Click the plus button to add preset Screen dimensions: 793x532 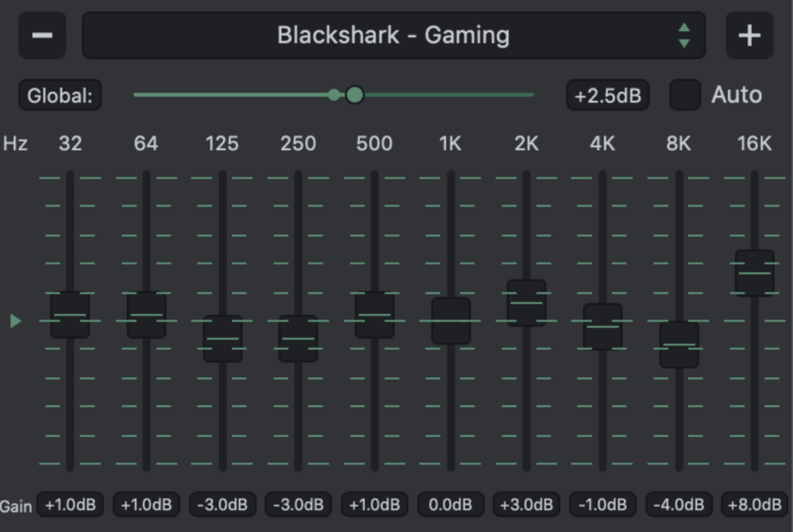(x=749, y=36)
